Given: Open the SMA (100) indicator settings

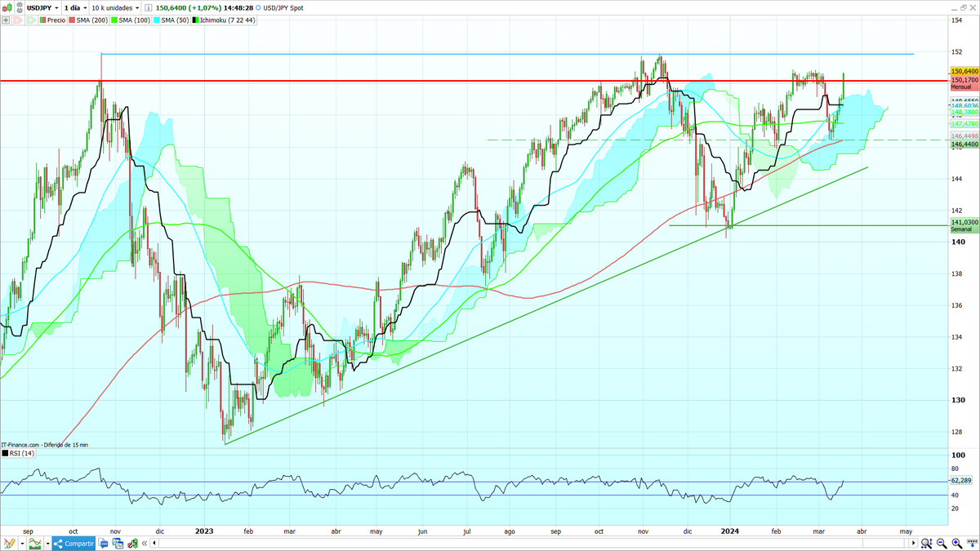Looking at the screenshot, I should tap(131, 20).
